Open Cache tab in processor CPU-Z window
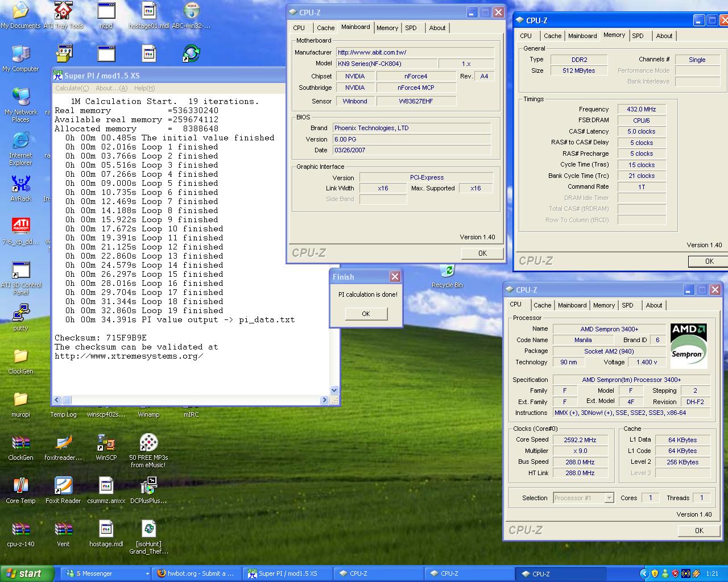The image size is (728, 582). [x=543, y=305]
